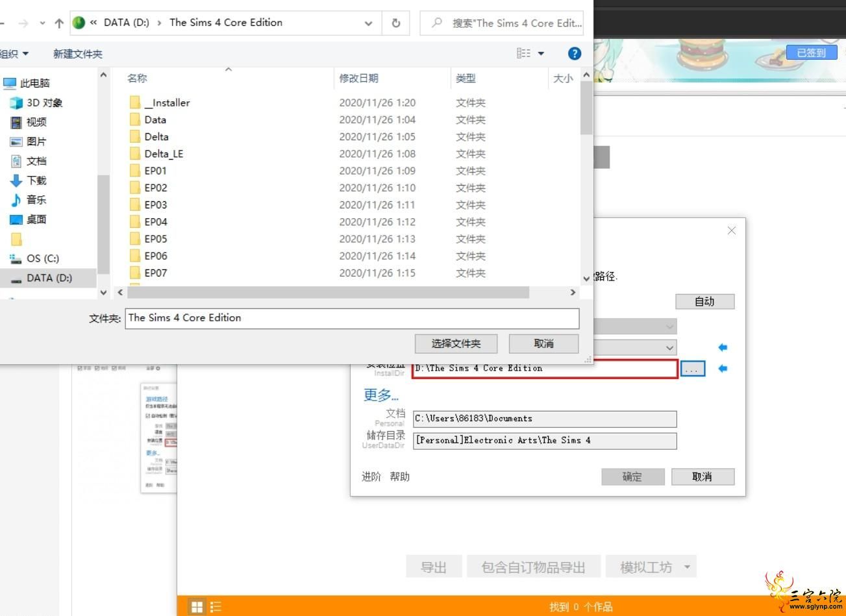Click the 更多... link
The image size is (846, 616).
[381, 395]
